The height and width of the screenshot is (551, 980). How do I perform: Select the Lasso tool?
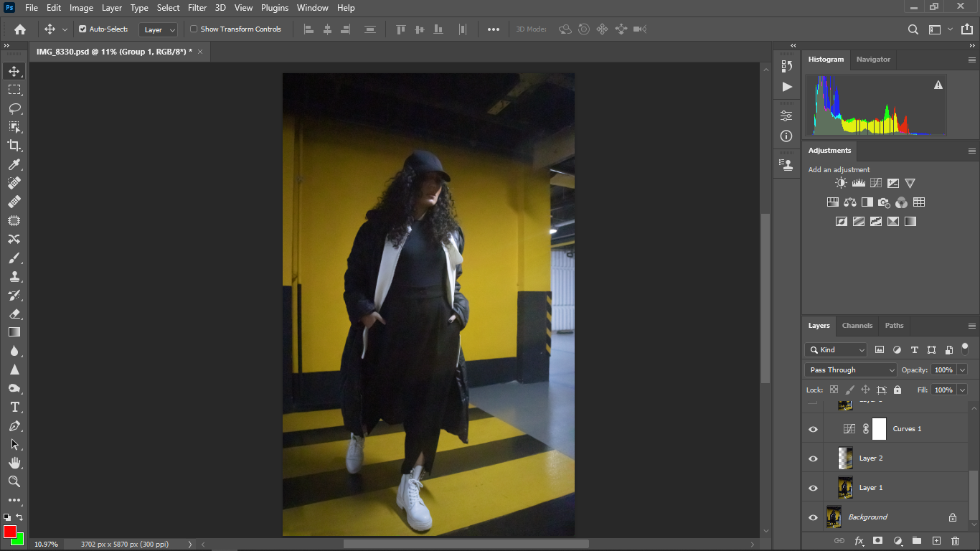tap(14, 108)
